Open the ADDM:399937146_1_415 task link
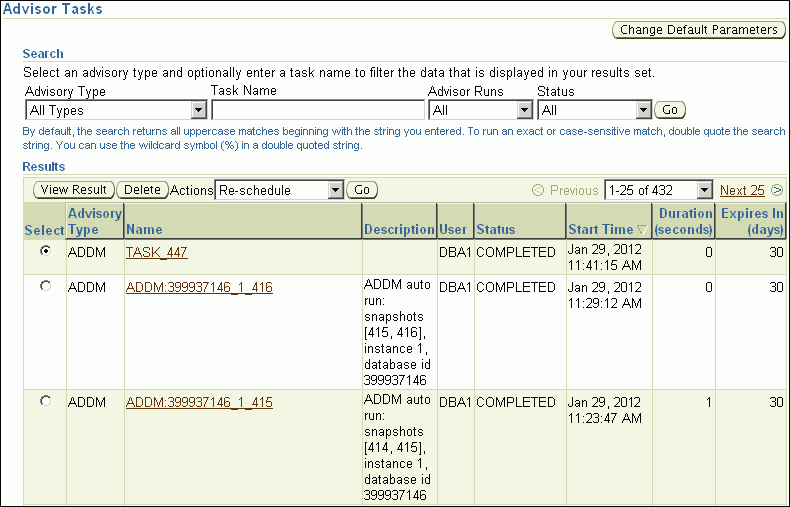Image resolution: width=790 pixels, height=507 pixels. (x=199, y=402)
